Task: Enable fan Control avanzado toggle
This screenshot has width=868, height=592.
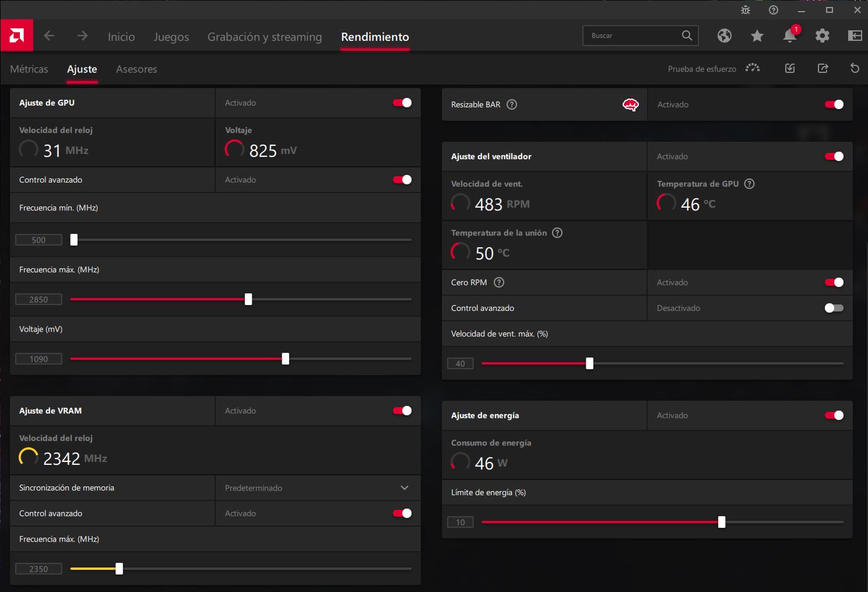Action: point(834,308)
